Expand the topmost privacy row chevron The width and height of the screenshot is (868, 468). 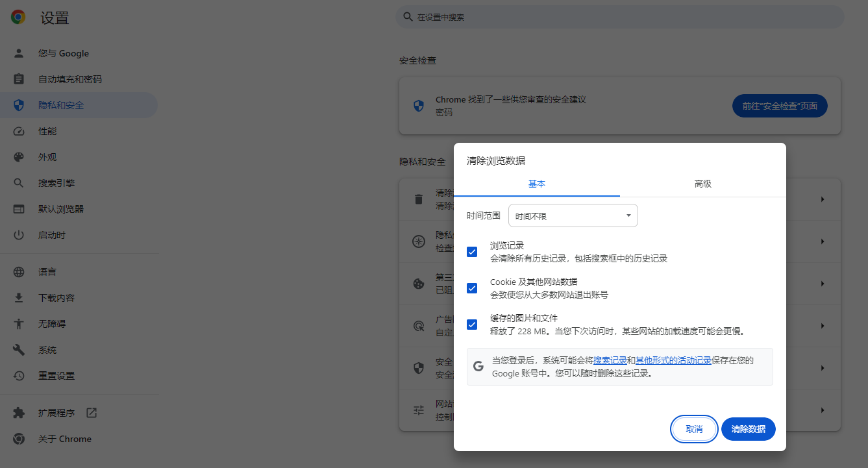click(822, 199)
